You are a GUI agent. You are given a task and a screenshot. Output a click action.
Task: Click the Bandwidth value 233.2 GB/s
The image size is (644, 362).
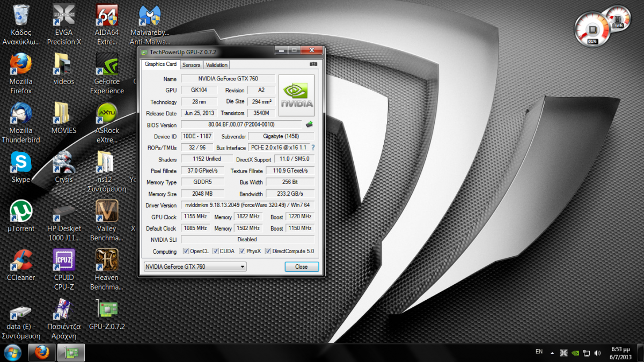(290, 194)
